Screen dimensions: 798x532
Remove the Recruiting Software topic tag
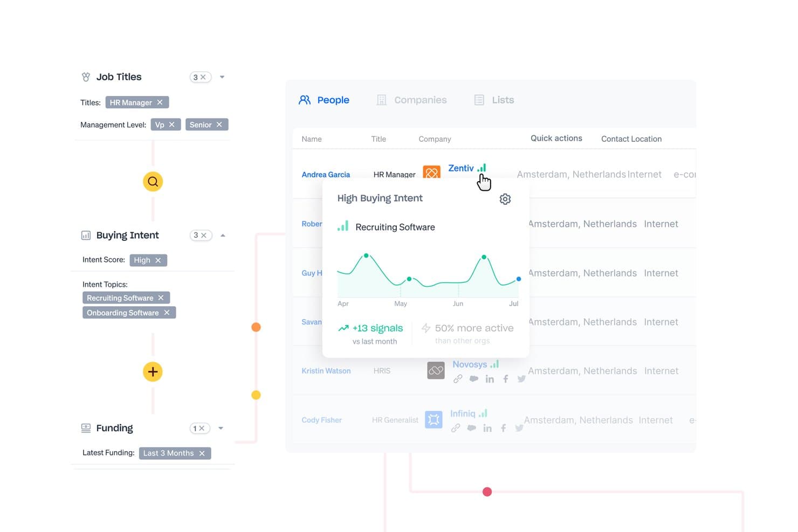tap(161, 298)
